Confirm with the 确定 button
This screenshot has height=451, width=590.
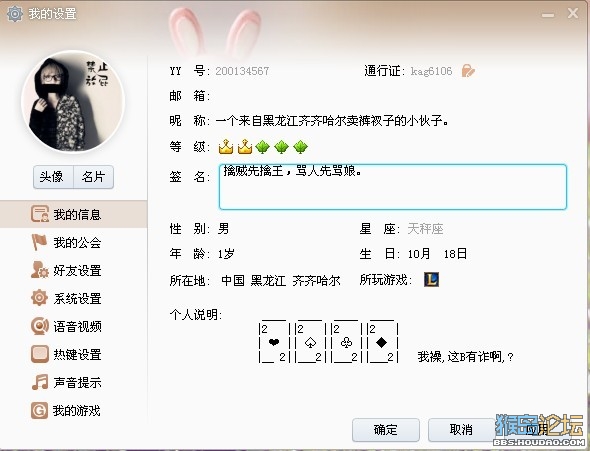tap(386, 430)
